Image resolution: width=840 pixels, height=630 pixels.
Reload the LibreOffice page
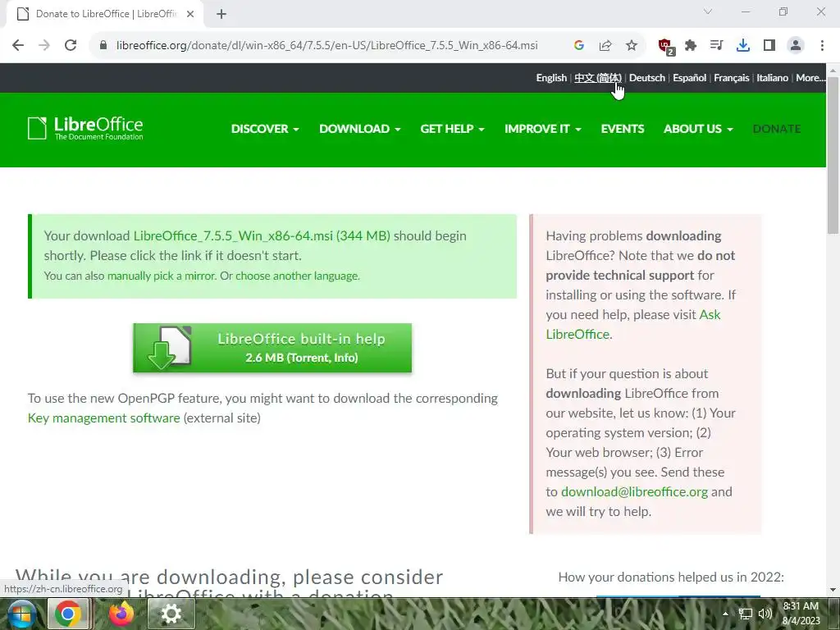71,46
